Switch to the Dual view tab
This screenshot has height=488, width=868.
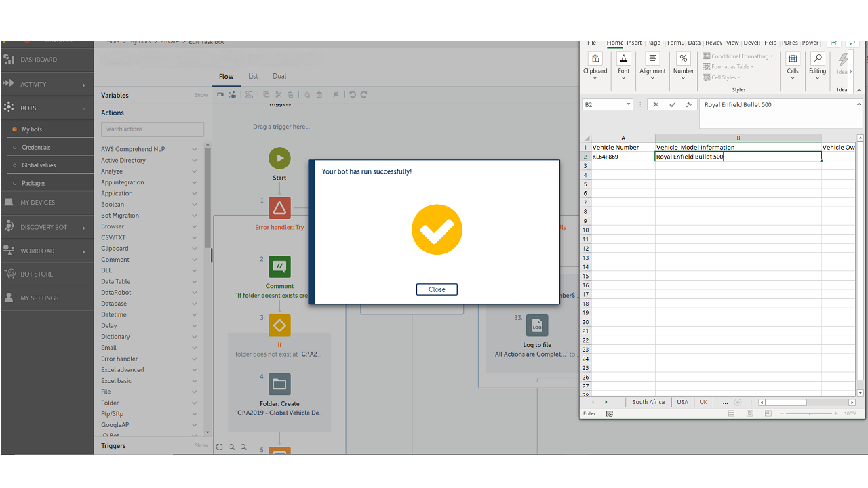pyautogui.click(x=279, y=76)
